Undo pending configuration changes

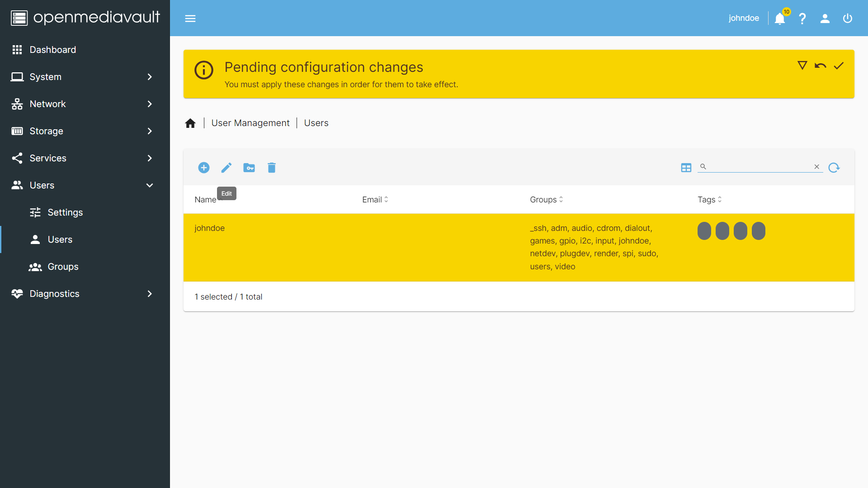(x=821, y=66)
